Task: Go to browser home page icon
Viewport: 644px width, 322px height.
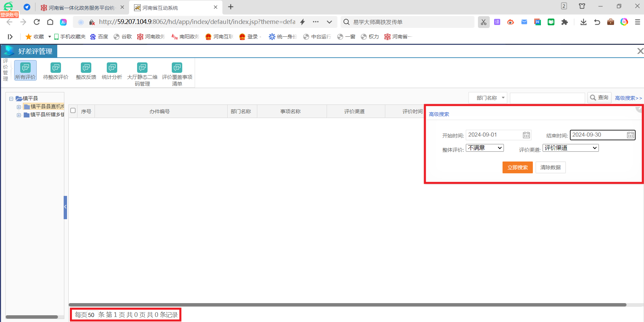Action: click(x=50, y=22)
